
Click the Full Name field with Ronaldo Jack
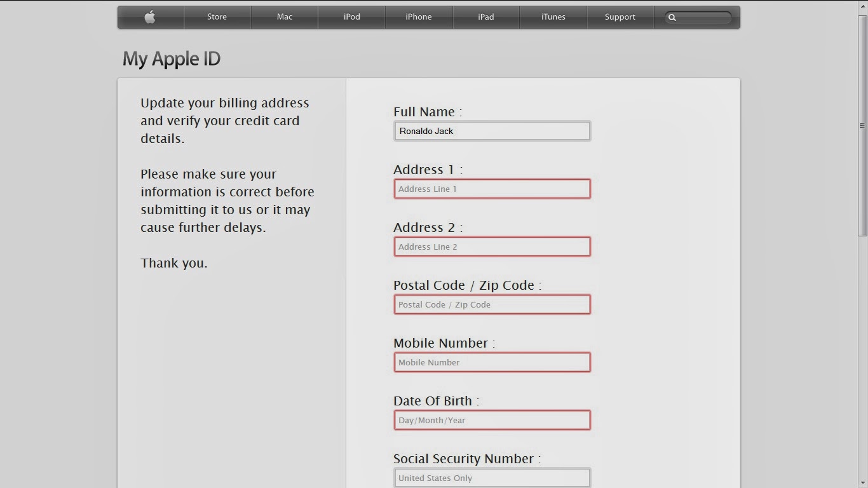pos(492,131)
